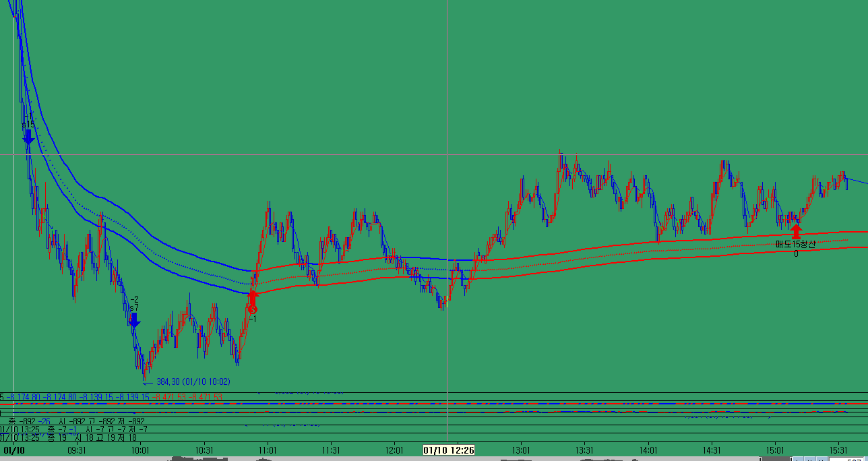The height and width of the screenshot is (461, 868).
Task: Click the indicator row showing 종 19 시 18
Action: click(x=74, y=437)
